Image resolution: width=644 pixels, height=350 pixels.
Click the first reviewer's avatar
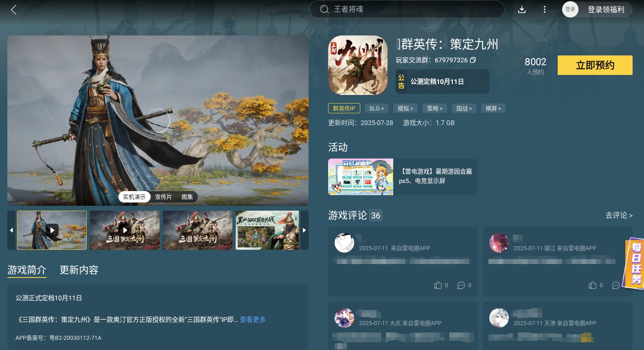pos(344,243)
